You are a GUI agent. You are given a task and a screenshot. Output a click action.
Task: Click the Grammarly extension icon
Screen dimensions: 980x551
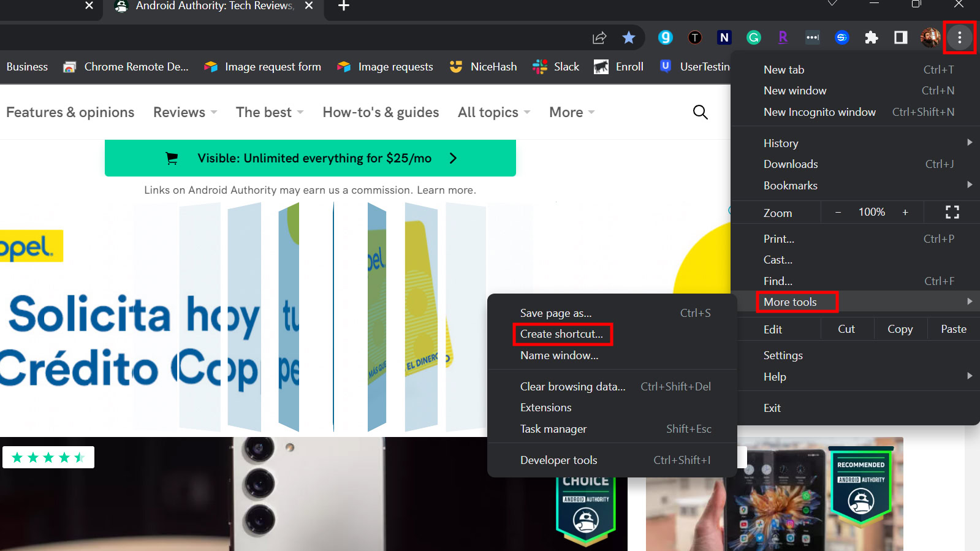(754, 38)
